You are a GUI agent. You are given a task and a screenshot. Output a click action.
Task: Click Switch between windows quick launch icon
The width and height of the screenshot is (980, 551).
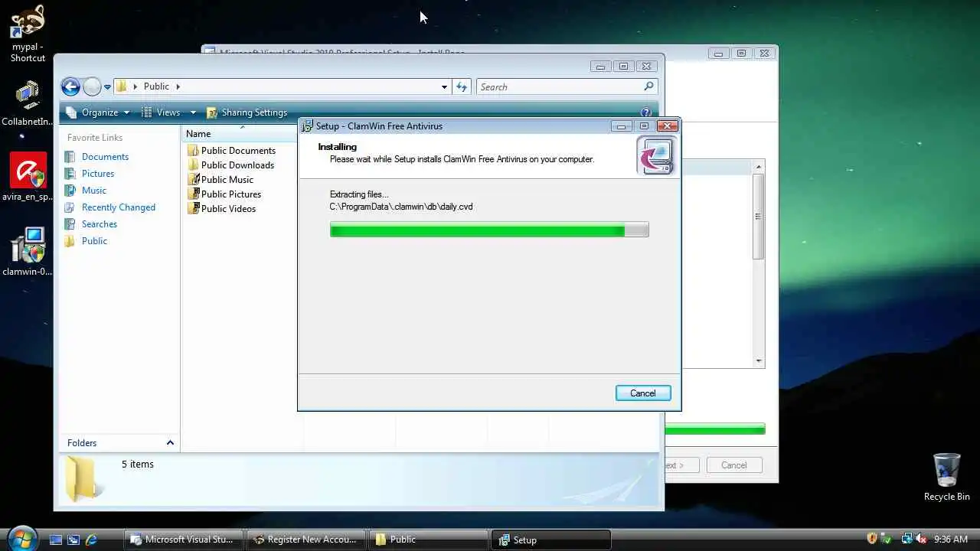(x=73, y=540)
